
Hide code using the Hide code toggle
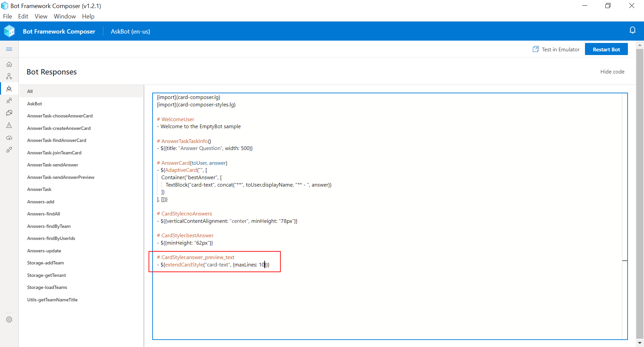click(612, 71)
